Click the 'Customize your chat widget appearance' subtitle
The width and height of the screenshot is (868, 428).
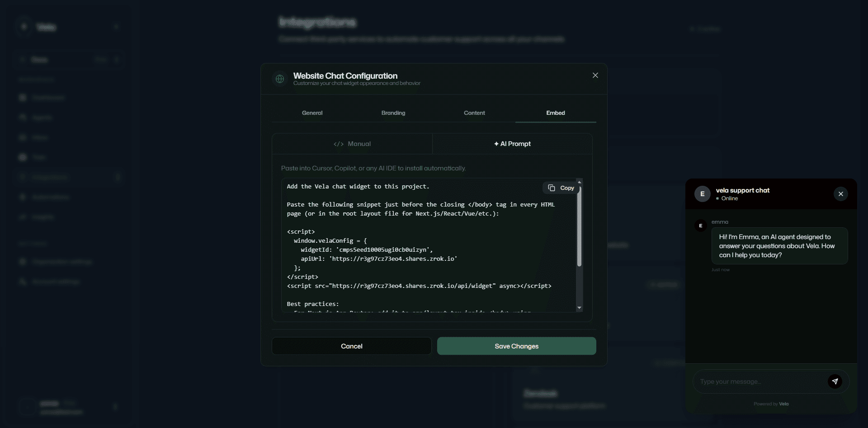tap(357, 84)
